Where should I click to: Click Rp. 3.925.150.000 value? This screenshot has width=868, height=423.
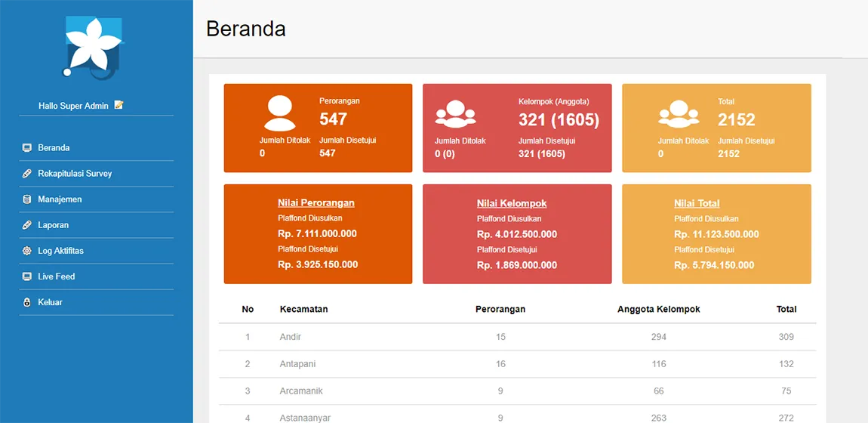(318, 264)
